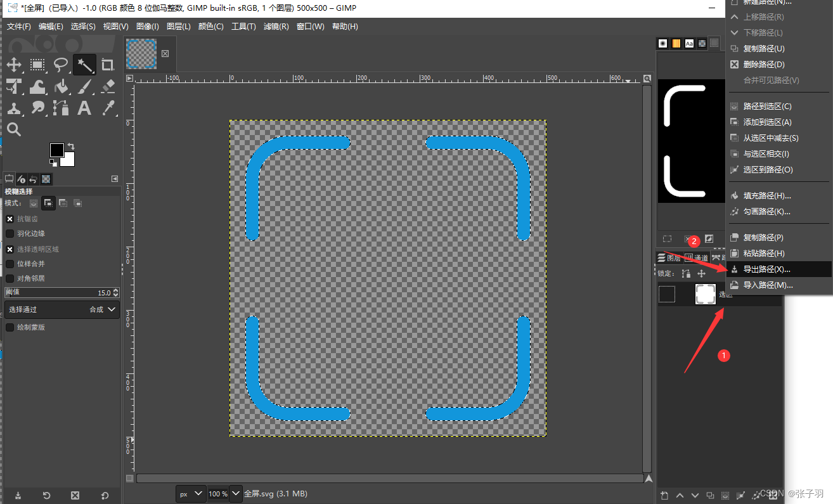Viewport: 833px width, 504px height.
Task: Click the path thumbnail in paths list
Action: click(x=706, y=294)
